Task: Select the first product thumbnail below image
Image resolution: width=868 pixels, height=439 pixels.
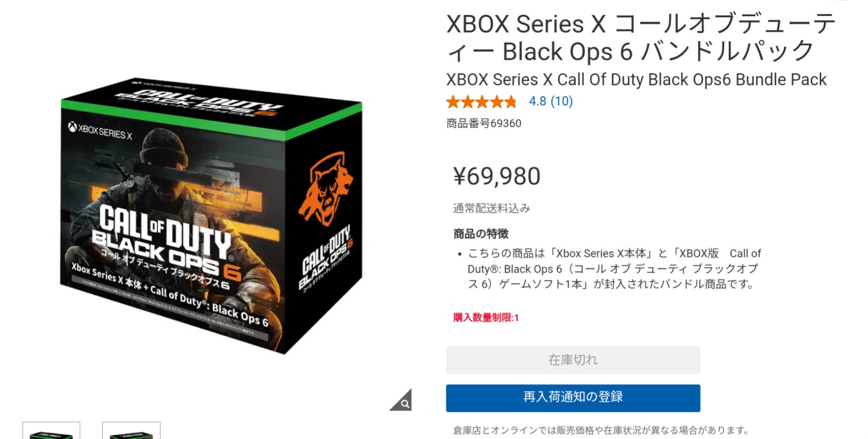Action: click(51, 430)
